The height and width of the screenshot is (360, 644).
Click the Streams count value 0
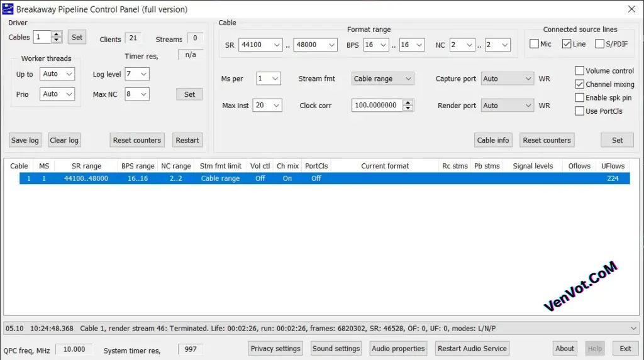[x=195, y=38]
